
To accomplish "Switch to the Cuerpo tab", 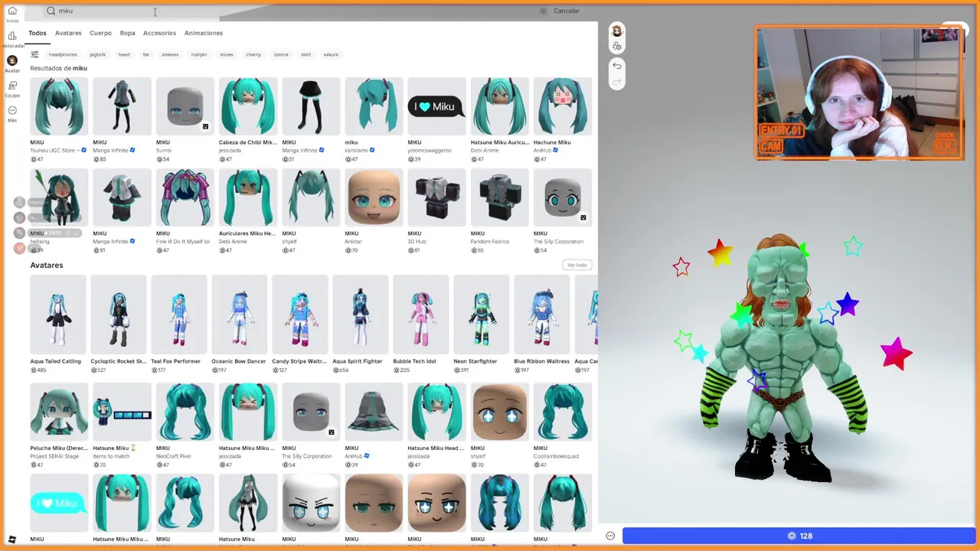I will click(100, 33).
